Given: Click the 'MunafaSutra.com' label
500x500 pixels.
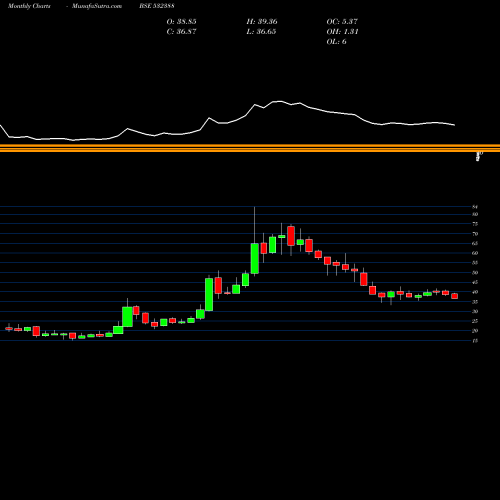Looking at the screenshot, I should pyautogui.click(x=97, y=6).
